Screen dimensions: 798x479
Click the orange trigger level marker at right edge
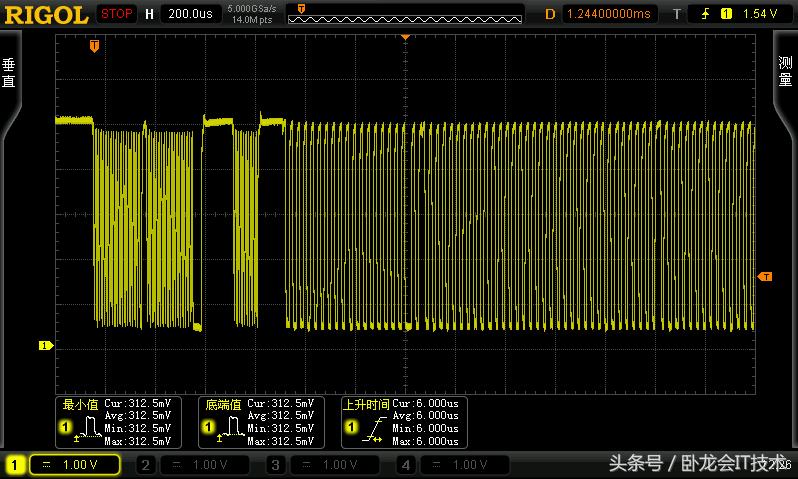[765, 276]
